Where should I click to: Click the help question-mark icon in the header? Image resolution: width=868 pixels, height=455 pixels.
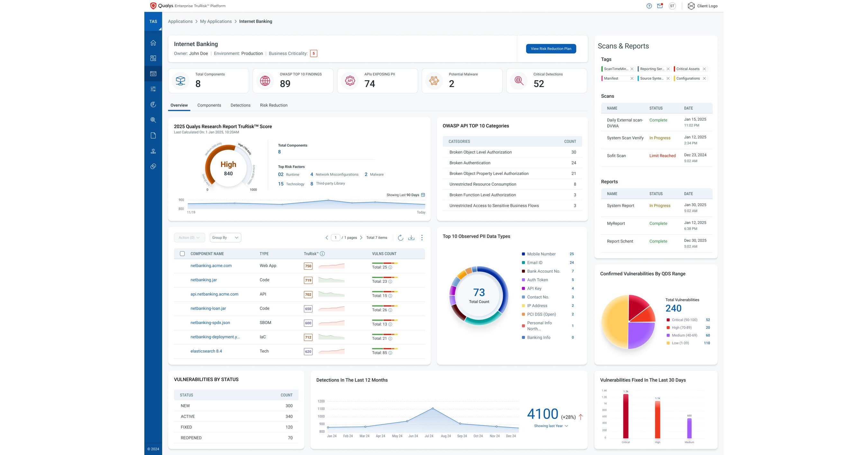649,6
